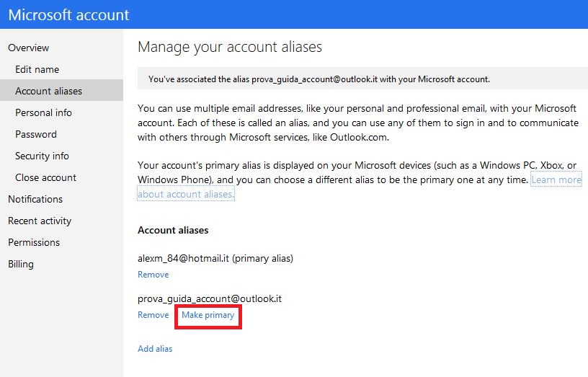
Task: Click the prova_guida_account@outlook.it alias text
Action: coord(210,298)
